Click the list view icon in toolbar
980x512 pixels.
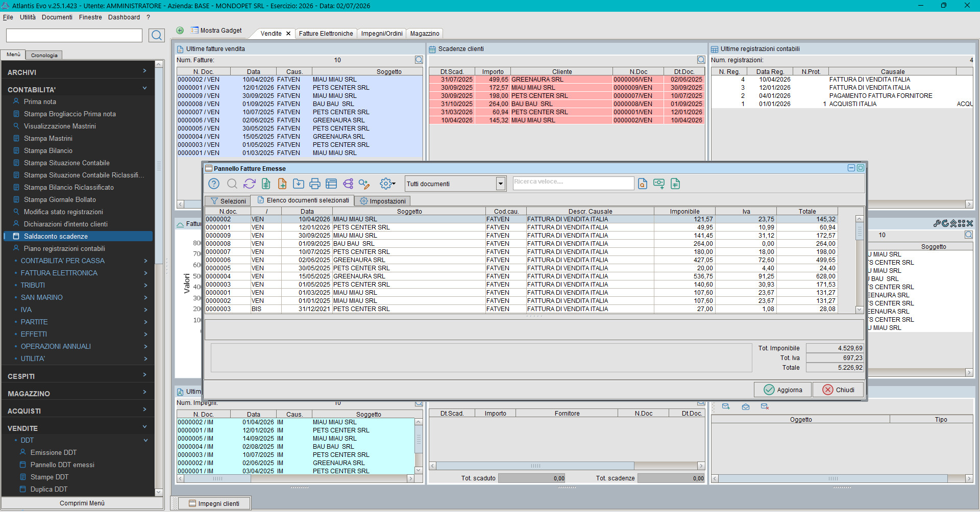point(331,184)
